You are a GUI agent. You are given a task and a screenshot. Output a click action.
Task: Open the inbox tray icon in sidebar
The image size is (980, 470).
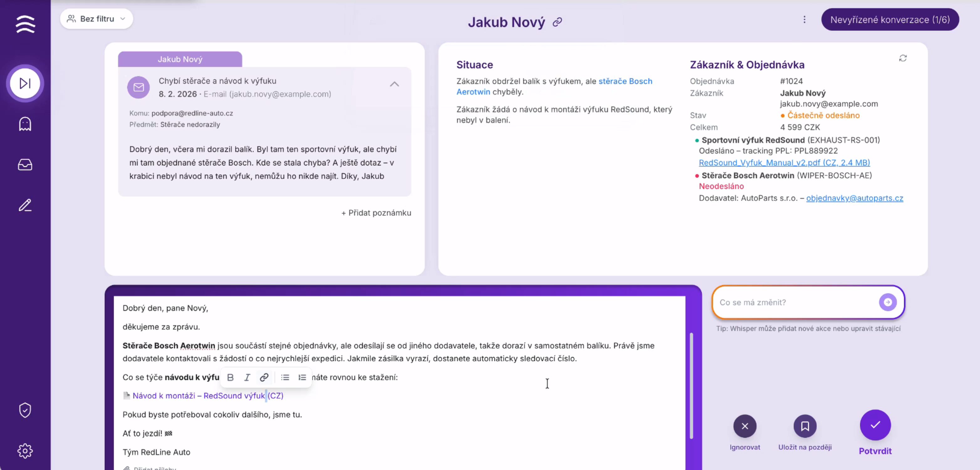(25, 165)
